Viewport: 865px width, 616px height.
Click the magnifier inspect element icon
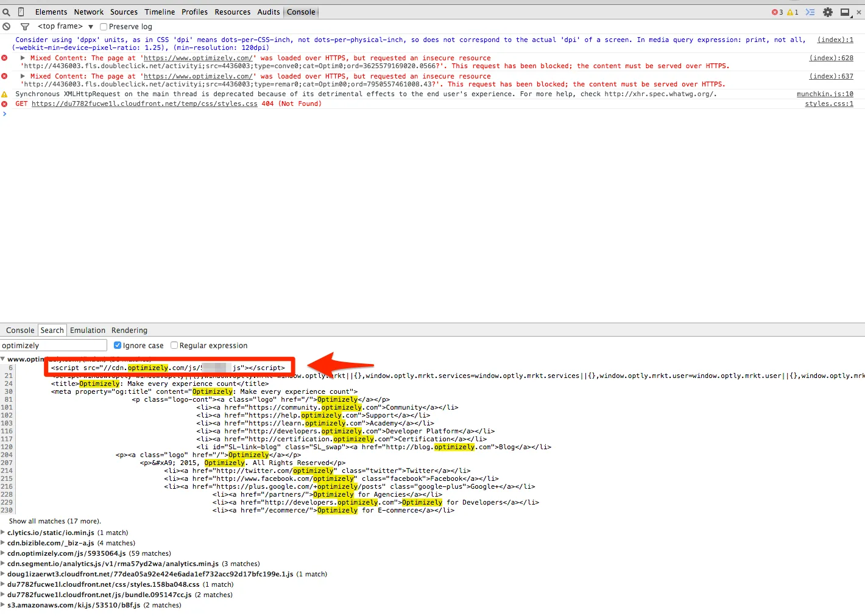click(6, 12)
